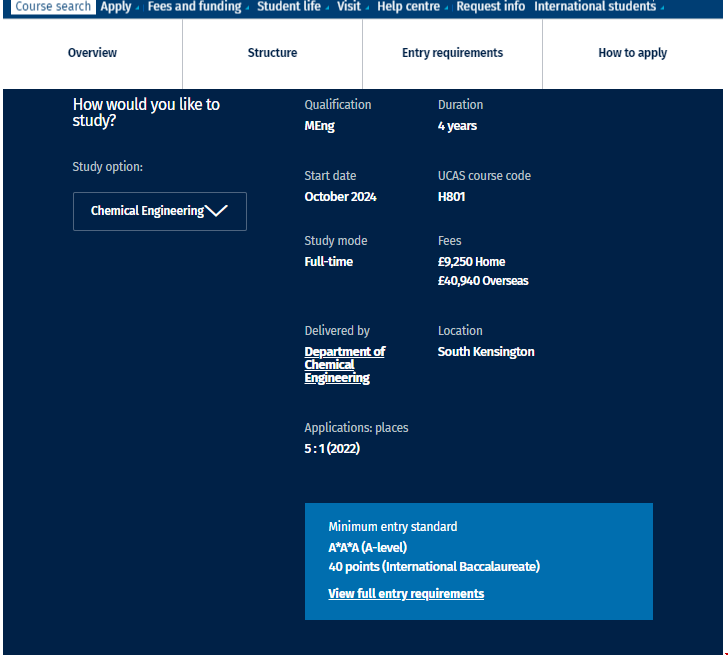Click the small arrow after Student life
The image size is (728, 655).
tap(327, 9)
